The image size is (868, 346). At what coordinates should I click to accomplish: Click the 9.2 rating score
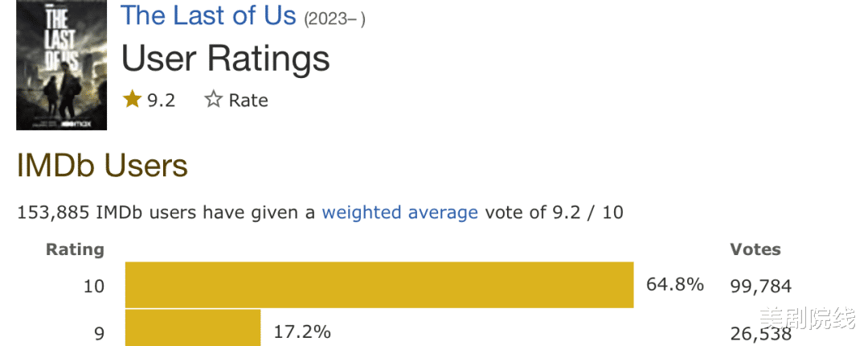[x=161, y=100]
